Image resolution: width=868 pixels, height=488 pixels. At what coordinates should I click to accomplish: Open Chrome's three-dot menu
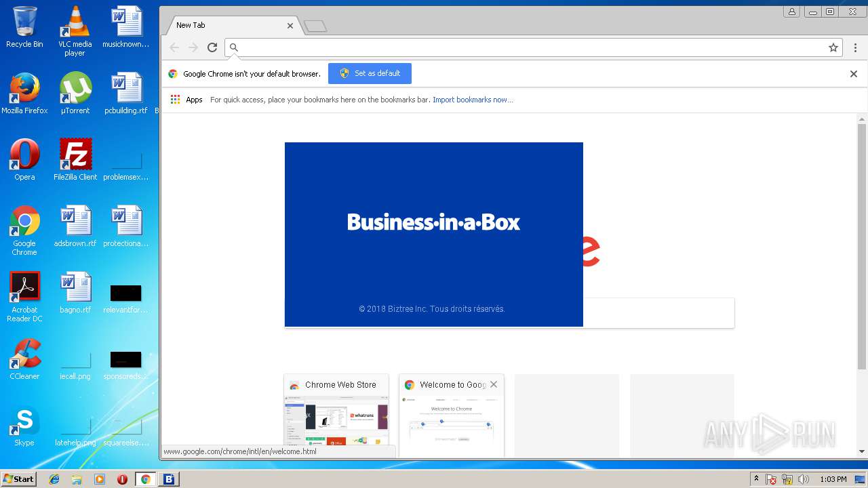(855, 47)
